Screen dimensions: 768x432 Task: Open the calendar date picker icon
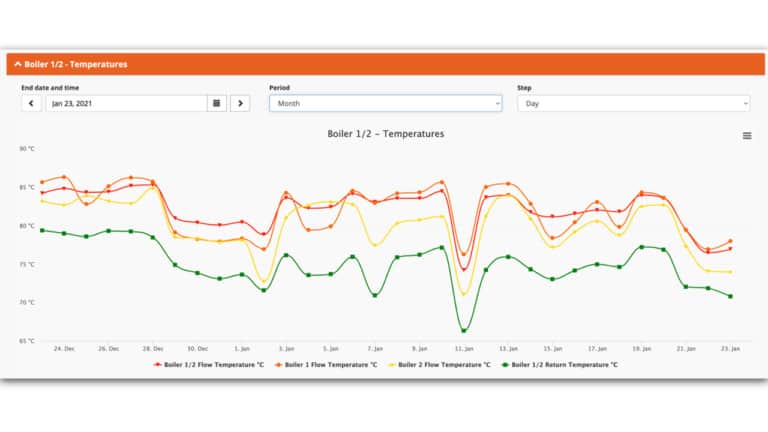click(x=217, y=103)
